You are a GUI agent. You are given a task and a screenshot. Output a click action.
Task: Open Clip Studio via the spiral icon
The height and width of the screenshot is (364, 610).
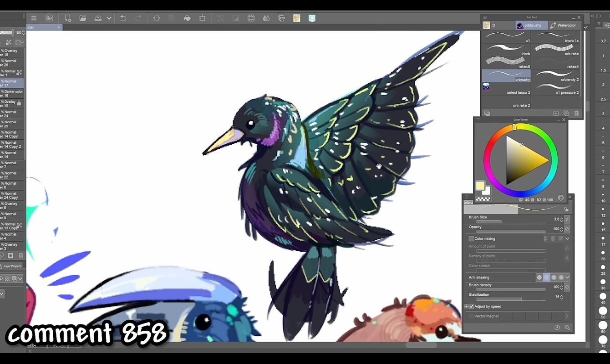[49, 18]
